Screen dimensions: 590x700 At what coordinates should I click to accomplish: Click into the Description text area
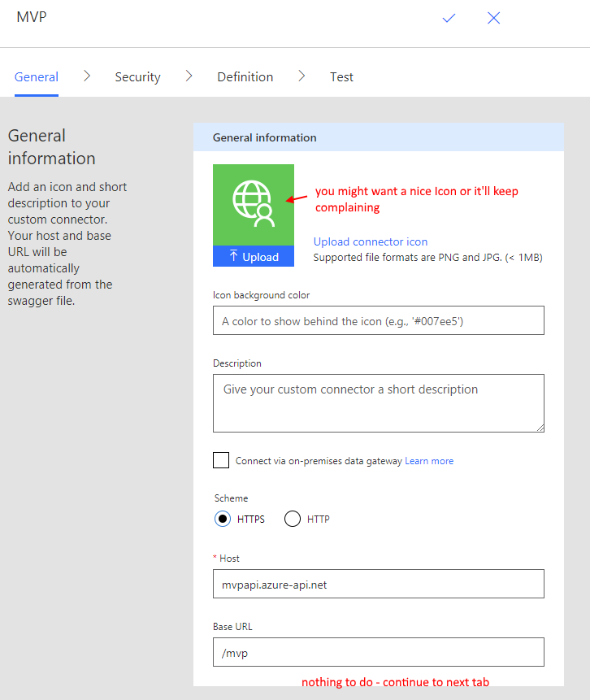378,402
